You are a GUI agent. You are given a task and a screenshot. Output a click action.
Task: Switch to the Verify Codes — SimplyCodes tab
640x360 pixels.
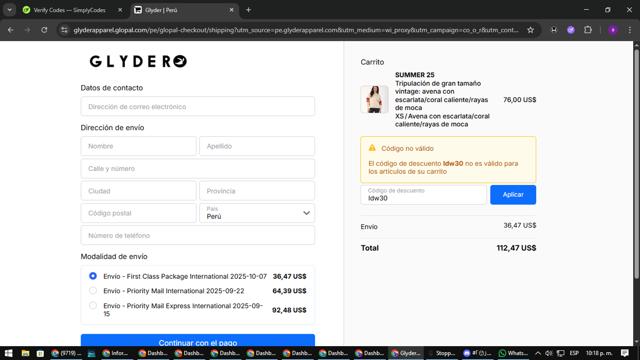[69, 10]
